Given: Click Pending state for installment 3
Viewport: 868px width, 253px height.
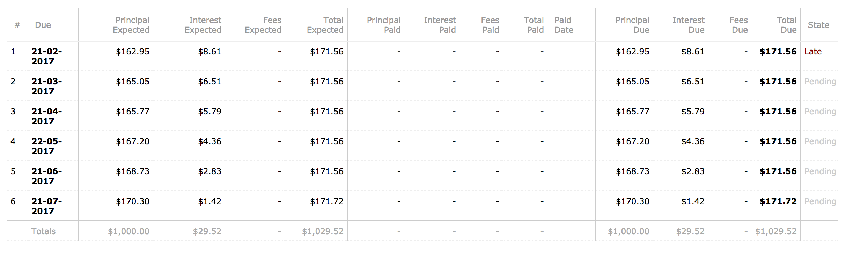Looking at the screenshot, I should 820,112.
